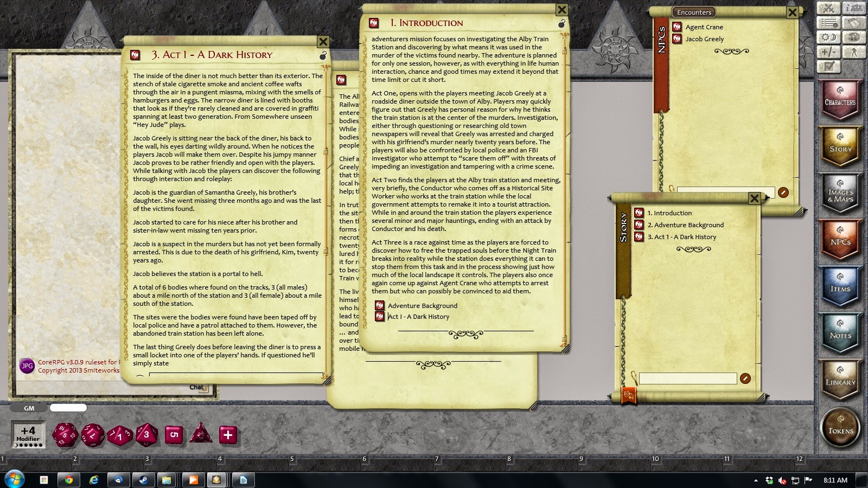This screenshot has height=488, width=868.
Task: Select the Encounters tab
Action: (x=694, y=12)
